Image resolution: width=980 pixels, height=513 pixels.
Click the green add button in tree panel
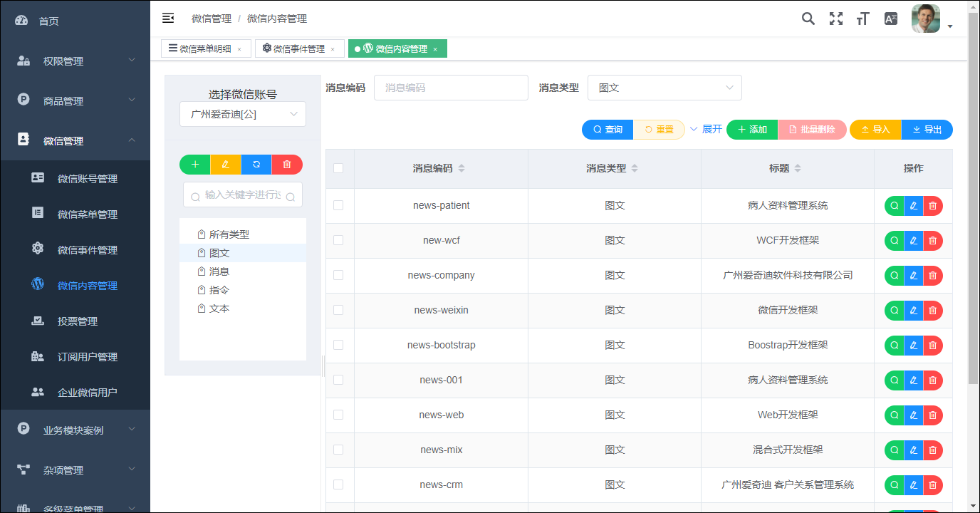[195, 165]
